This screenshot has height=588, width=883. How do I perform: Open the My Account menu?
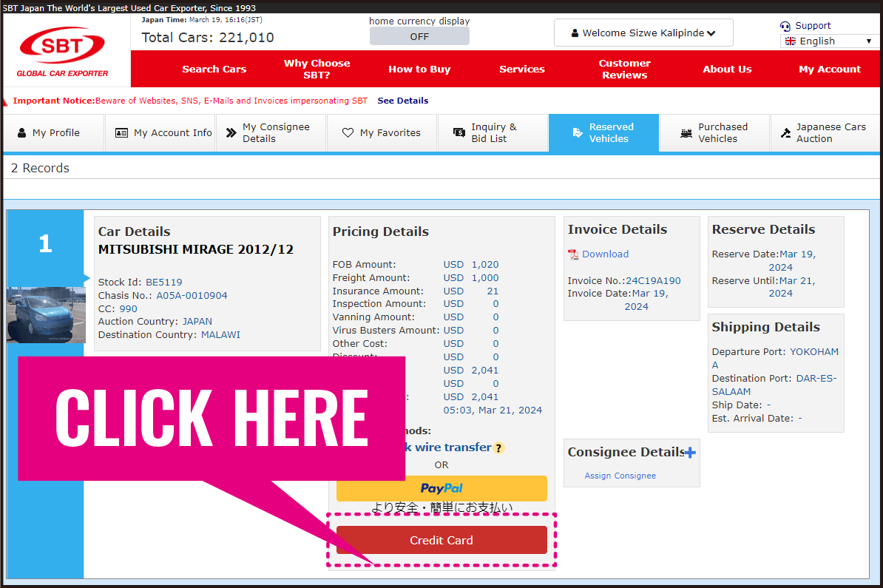[830, 69]
